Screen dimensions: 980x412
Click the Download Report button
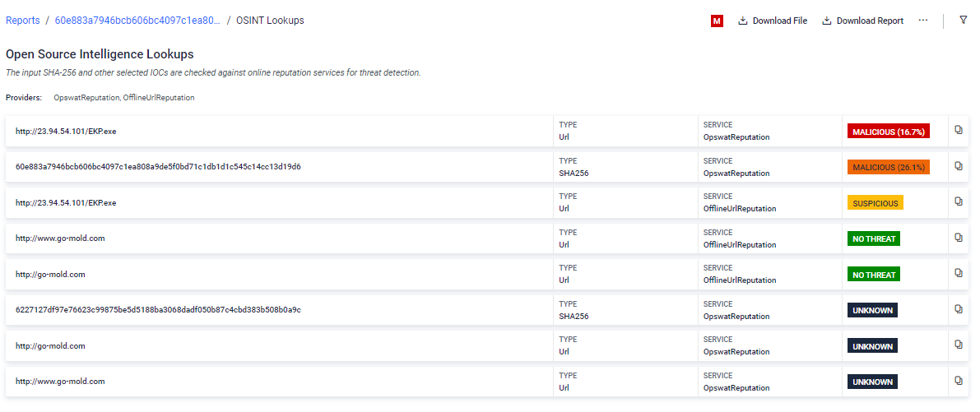pos(862,21)
